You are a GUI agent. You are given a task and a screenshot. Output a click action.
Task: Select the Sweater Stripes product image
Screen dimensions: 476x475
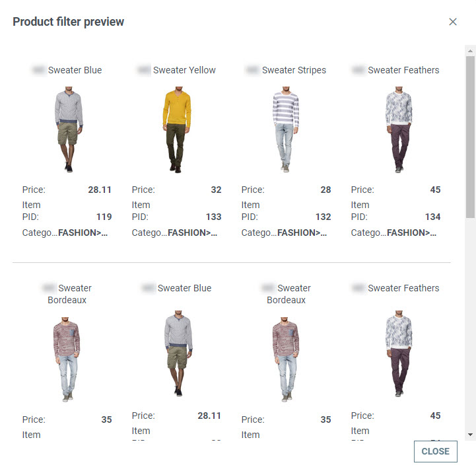tap(286, 129)
